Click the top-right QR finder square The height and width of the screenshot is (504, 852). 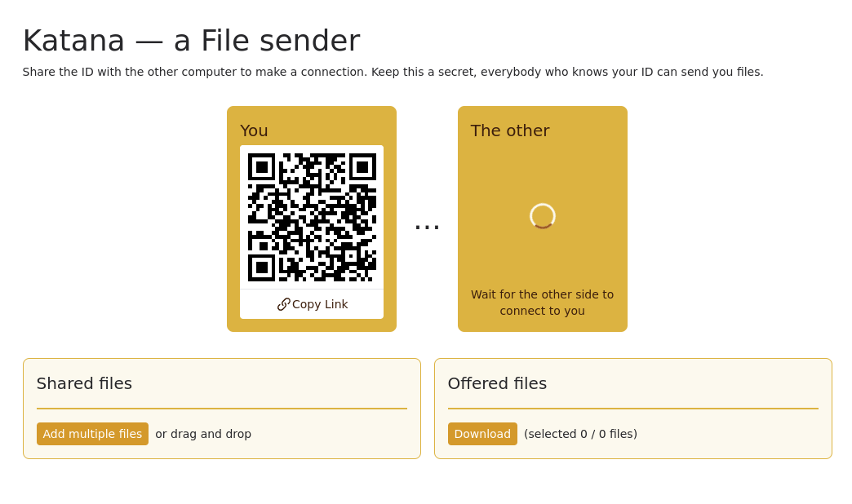(362, 166)
